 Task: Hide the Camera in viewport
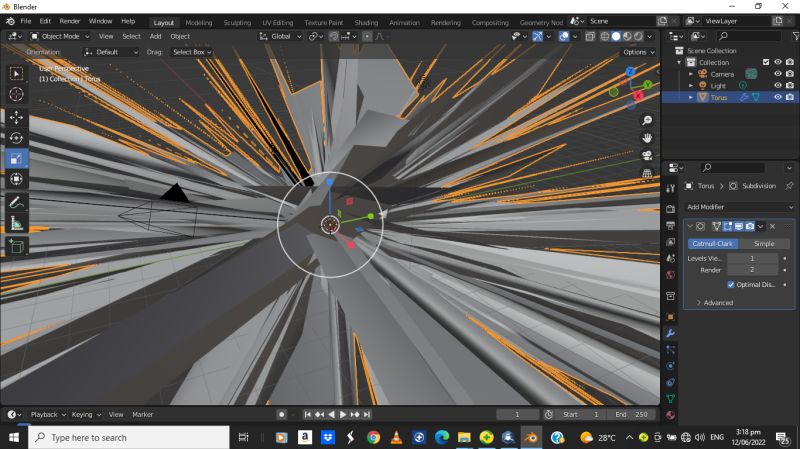(x=778, y=74)
